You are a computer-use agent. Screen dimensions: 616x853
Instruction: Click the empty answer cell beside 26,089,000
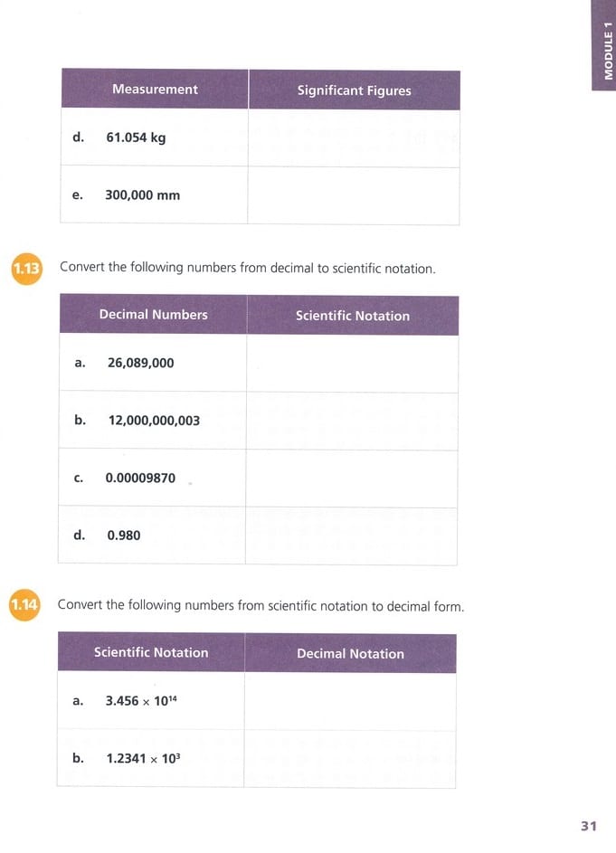pos(352,364)
